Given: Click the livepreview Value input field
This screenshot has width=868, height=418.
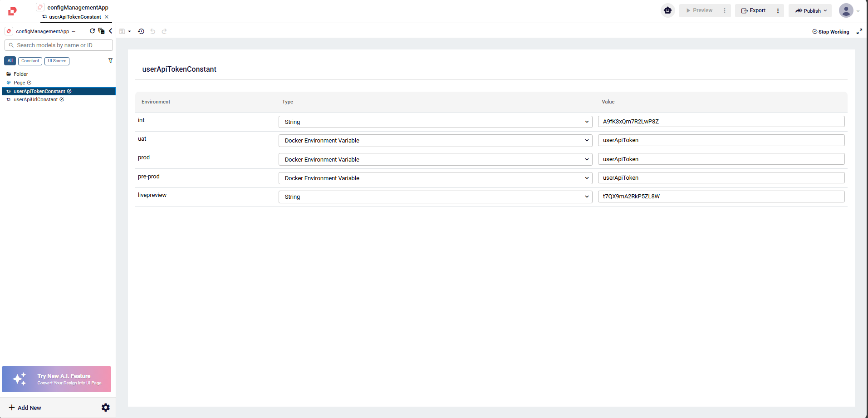Looking at the screenshot, I should [721, 197].
